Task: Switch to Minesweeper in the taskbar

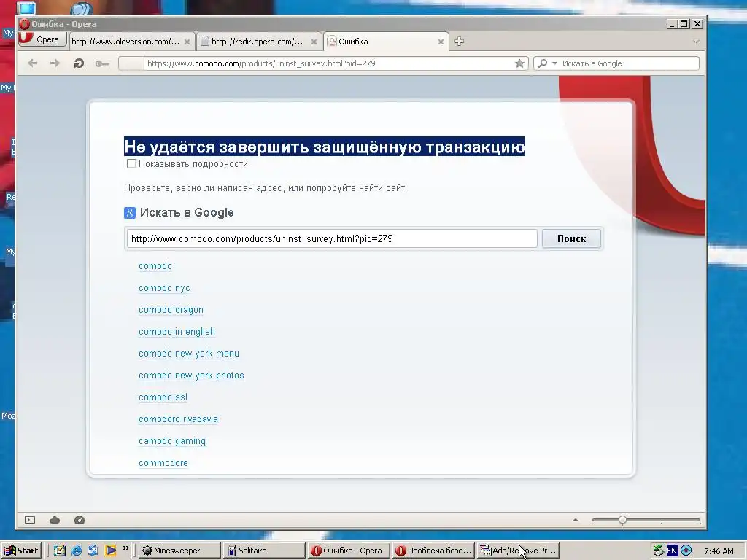Action: pyautogui.click(x=179, y=551)
